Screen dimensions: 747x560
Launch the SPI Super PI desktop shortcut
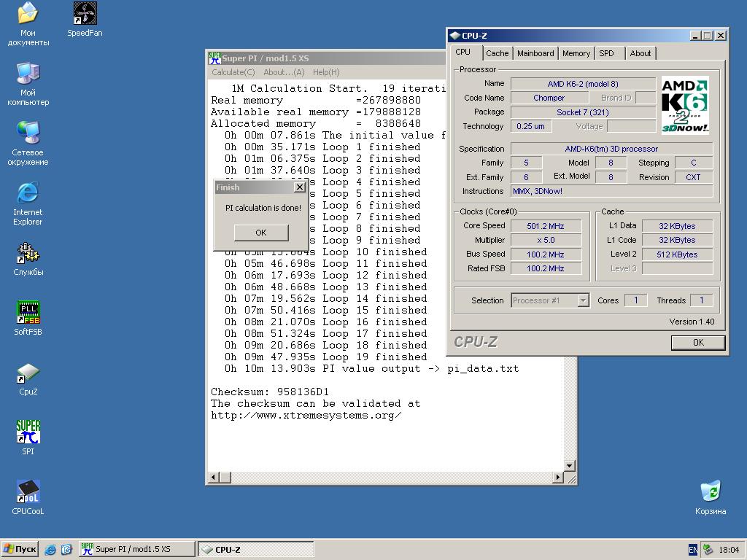pos(28,438)
